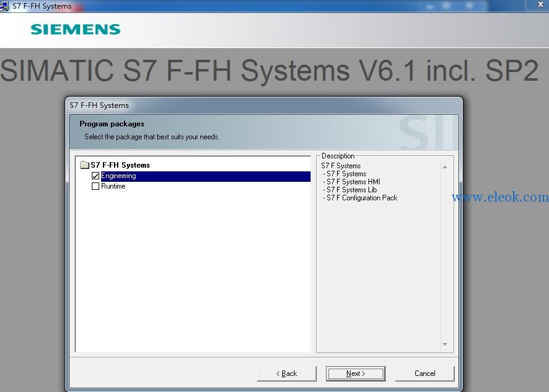Click the installer title bar app icon

click(4, 6)
